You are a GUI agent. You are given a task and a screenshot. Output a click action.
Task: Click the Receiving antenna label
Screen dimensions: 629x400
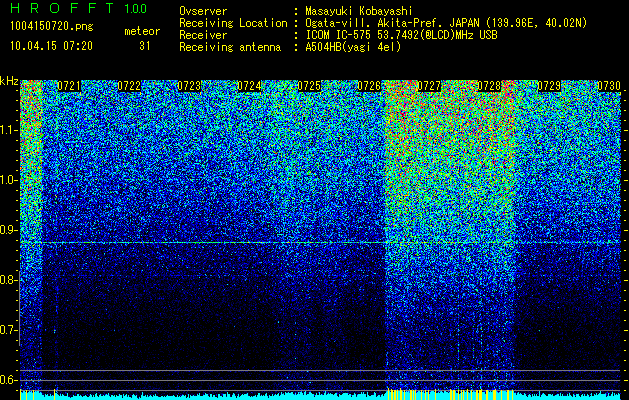pyautogui.click(x=230, y=47)
